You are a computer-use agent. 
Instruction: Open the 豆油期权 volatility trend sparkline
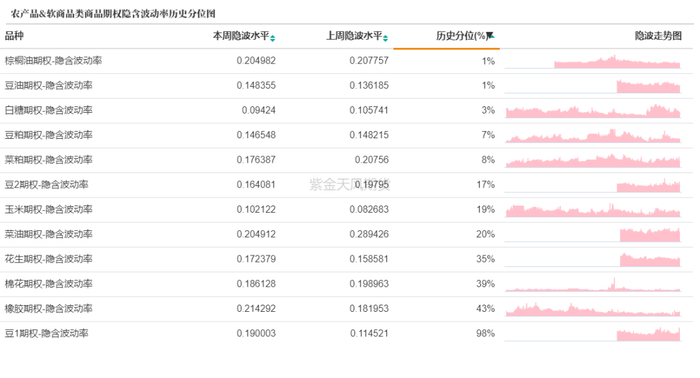coord(592,86)
